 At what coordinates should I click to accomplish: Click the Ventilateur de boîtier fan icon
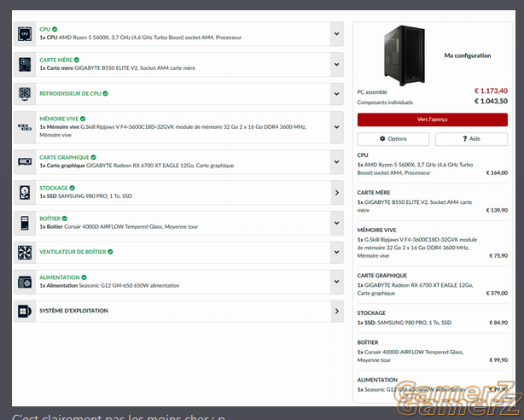click(x=25, y=253)
